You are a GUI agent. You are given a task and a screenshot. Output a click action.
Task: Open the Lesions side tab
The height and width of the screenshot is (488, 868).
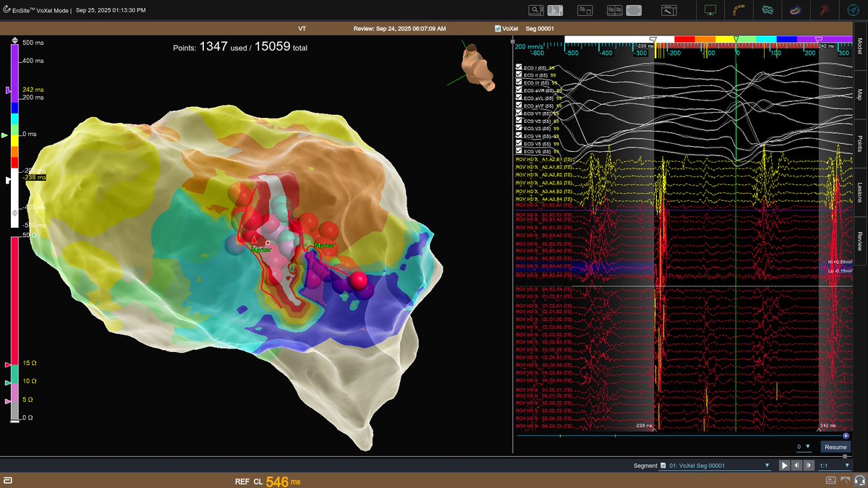pyautogui.click(x=860, y=192)
